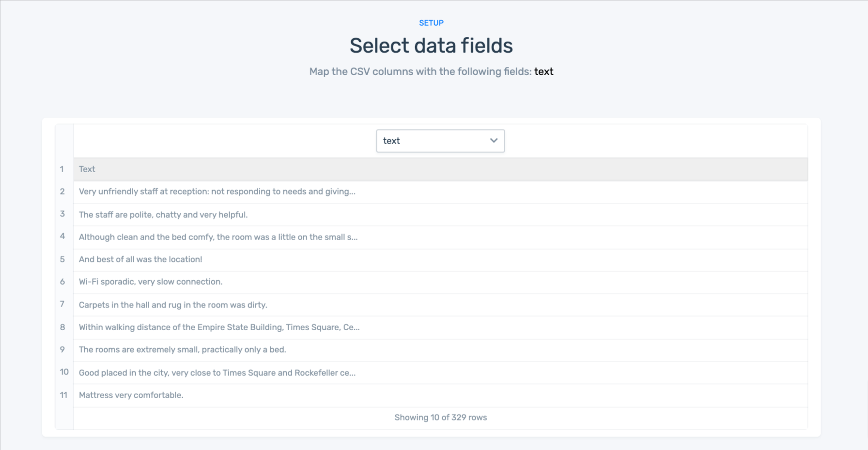Image resolution: width=868 pixels, height=450 pixels.
Task: Click the SETUP label at the top
Action: (431, 23)
